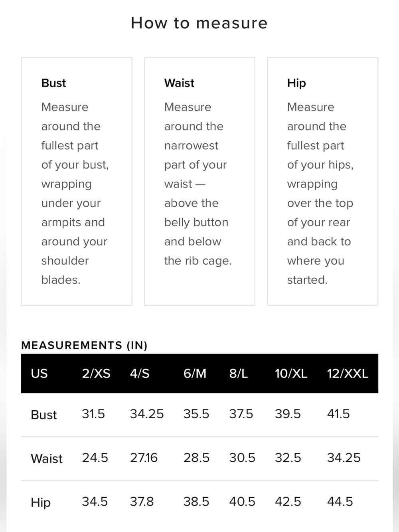Select the 12/XXL size column header
The height and width of the screenshot is (532, 399).
pos(348,374)
